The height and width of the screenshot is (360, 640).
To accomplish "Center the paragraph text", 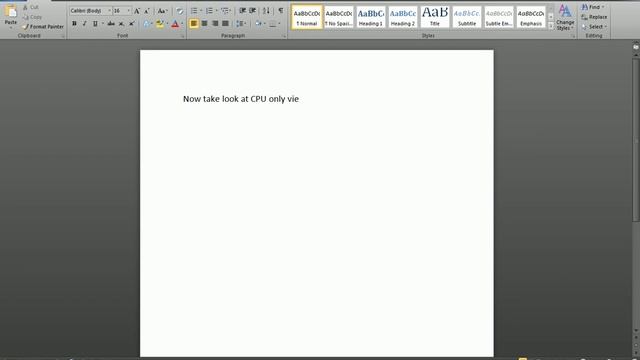I will 204,24.
